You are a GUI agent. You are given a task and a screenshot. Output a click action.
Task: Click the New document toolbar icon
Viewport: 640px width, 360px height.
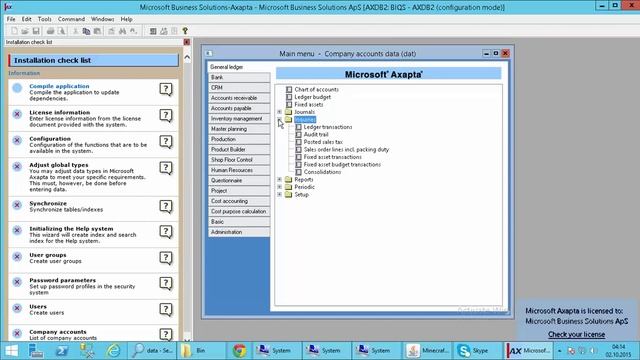point(14,31)
